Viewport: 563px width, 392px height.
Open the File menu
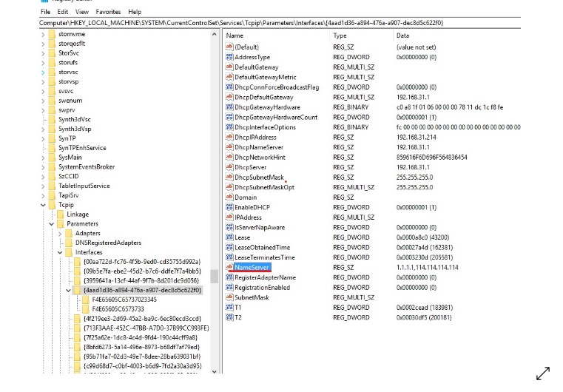45,12
